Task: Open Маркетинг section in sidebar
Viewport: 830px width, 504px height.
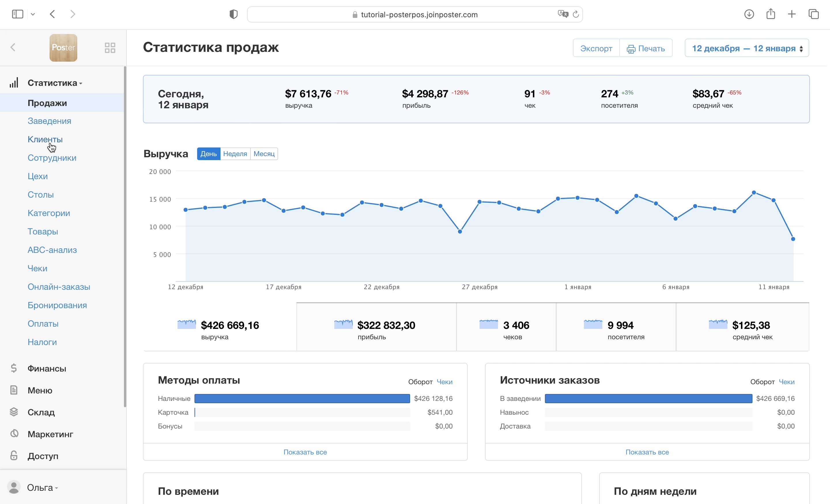Action: click(50, 434)
